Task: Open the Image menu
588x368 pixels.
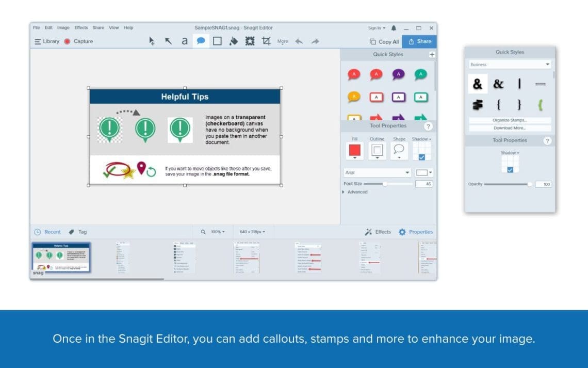Action: 63,28
